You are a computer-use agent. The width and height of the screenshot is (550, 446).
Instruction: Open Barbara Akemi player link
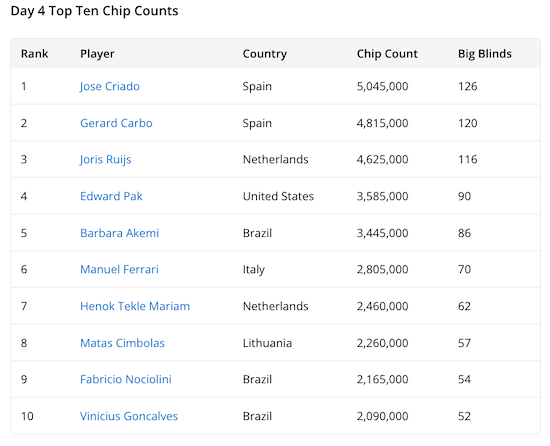pyautogui.click(x=119, y=233)
